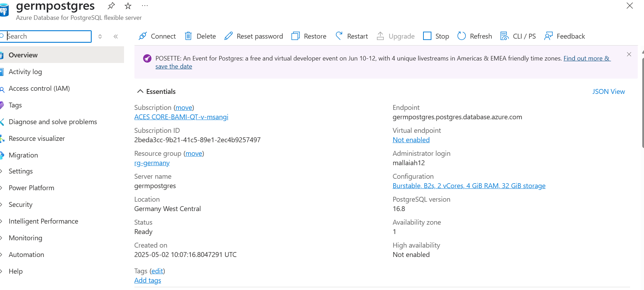Open the Tags menu item
The height and width of the screenshot is (290, 644).
coord(61,105)
